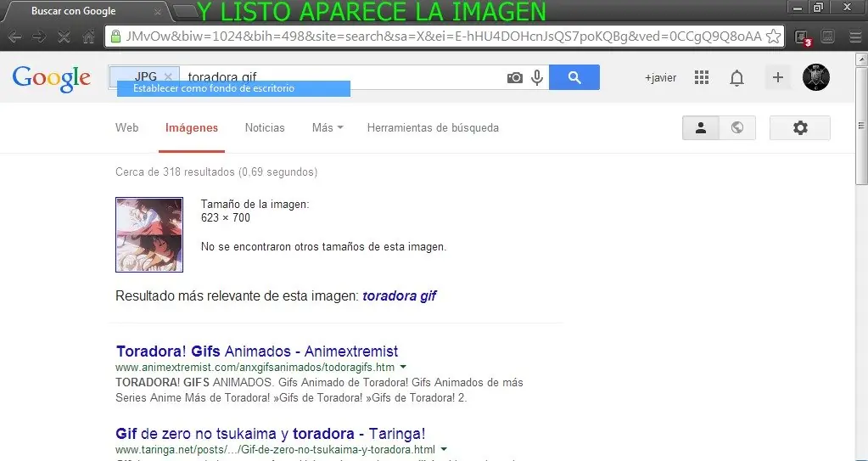Screen dimensions: 868x461
Task: Close the Buscar con Google tab
Action: [157, 11]
